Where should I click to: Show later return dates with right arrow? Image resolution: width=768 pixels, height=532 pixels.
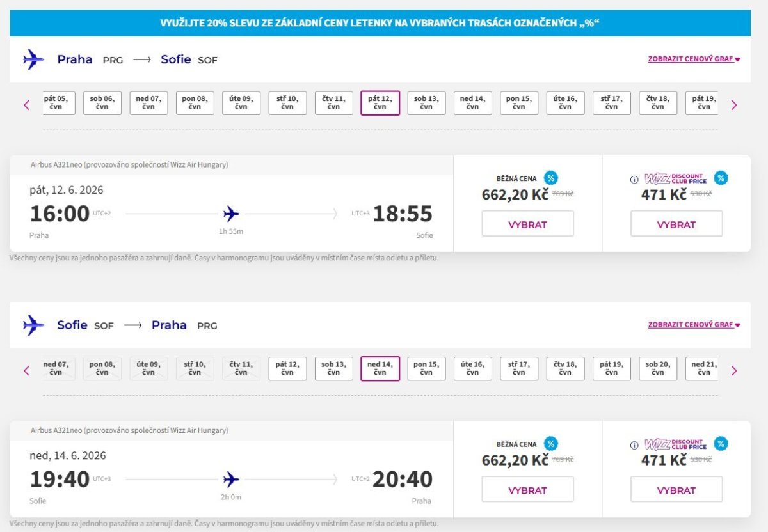click(x=734, y=370)
